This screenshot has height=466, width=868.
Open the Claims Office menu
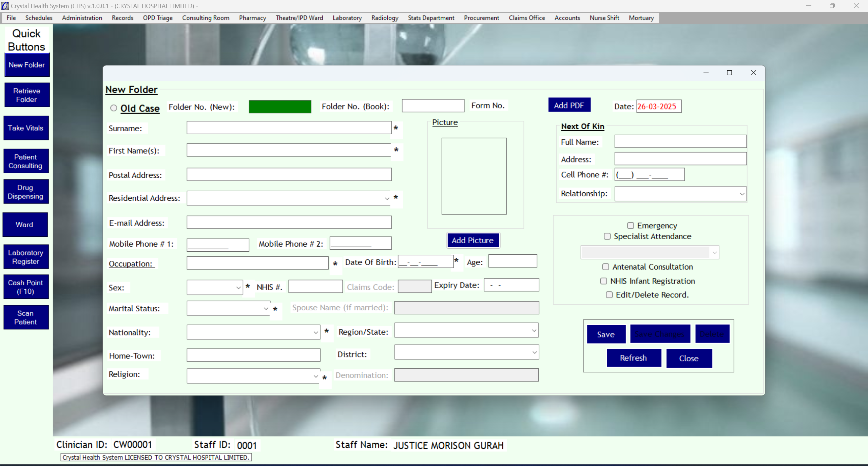click(526, 18)
